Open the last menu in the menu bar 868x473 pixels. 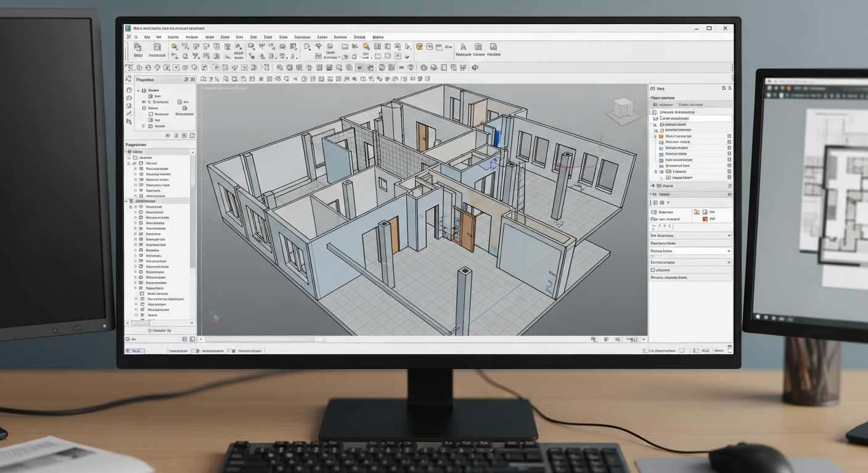377,37
